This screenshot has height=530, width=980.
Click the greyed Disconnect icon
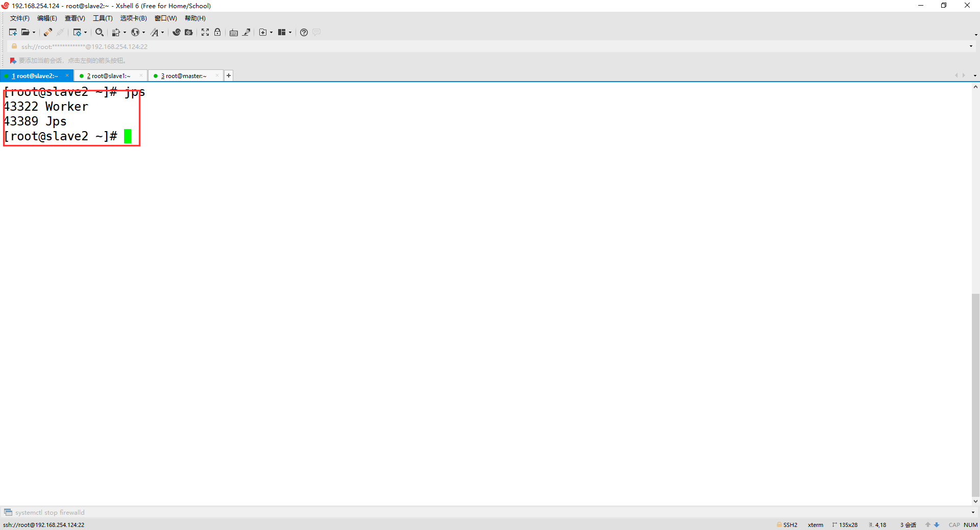point(60,32)
